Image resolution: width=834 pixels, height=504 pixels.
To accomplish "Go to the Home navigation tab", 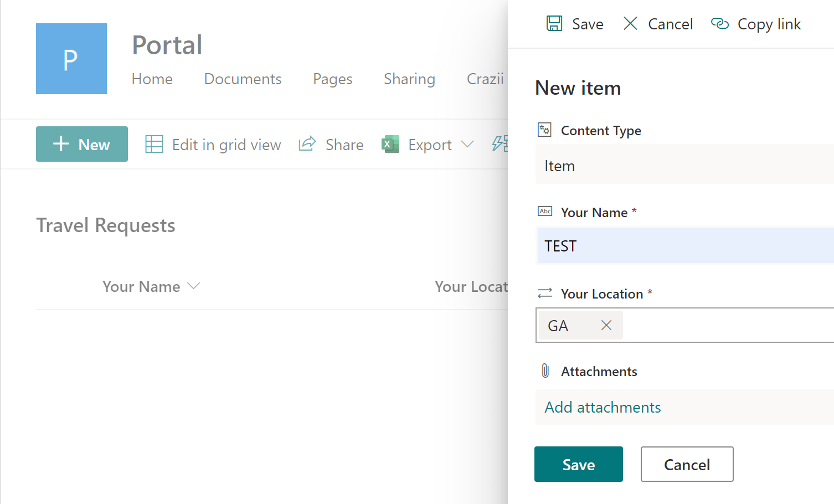I will (152, 79).
